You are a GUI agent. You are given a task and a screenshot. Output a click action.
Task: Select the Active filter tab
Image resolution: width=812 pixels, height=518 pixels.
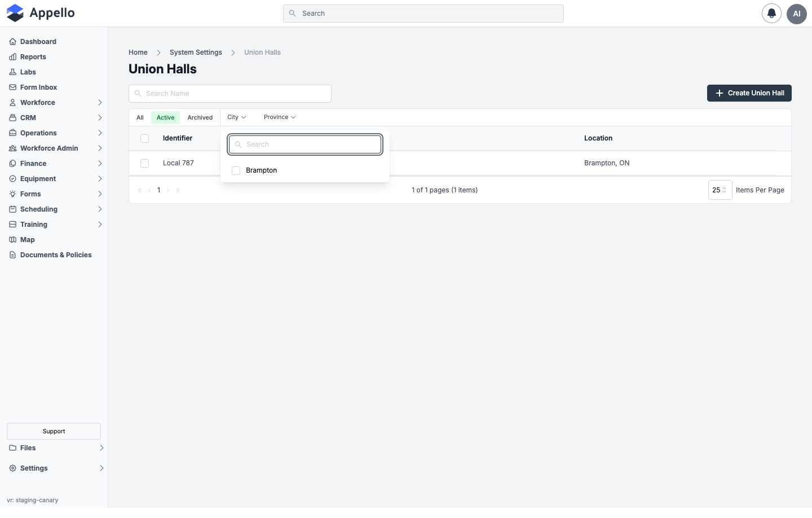(x=165, y=117)
